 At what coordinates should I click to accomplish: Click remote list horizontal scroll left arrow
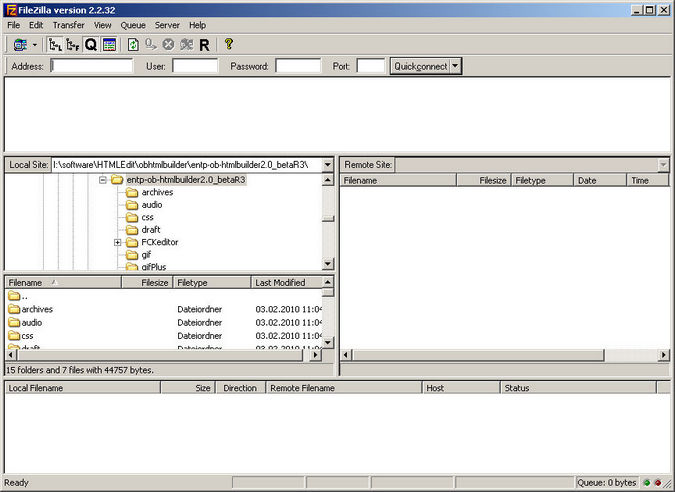point(346,355)
